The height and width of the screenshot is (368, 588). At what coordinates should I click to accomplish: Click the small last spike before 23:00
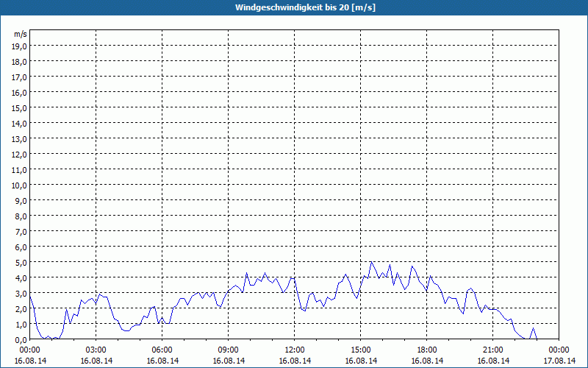(533, 328)
